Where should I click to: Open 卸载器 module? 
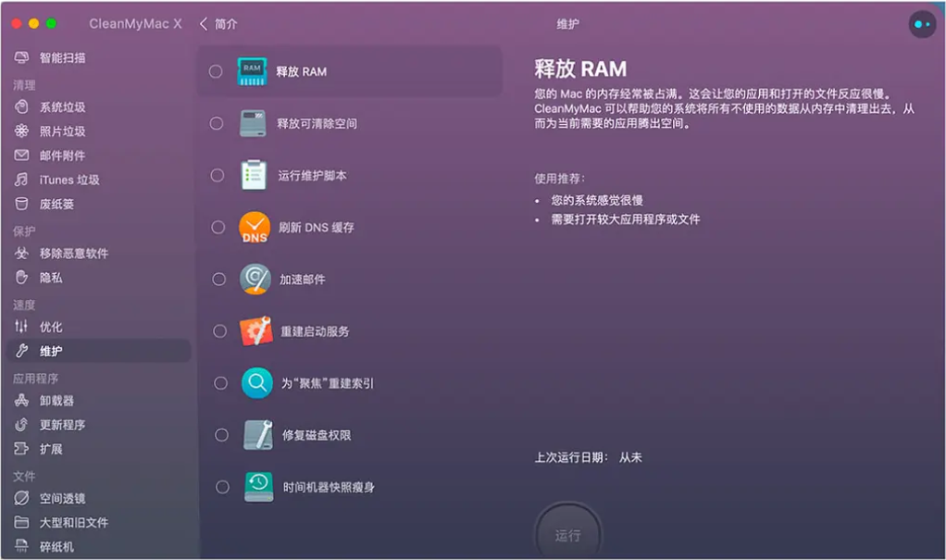coord(44,401)
